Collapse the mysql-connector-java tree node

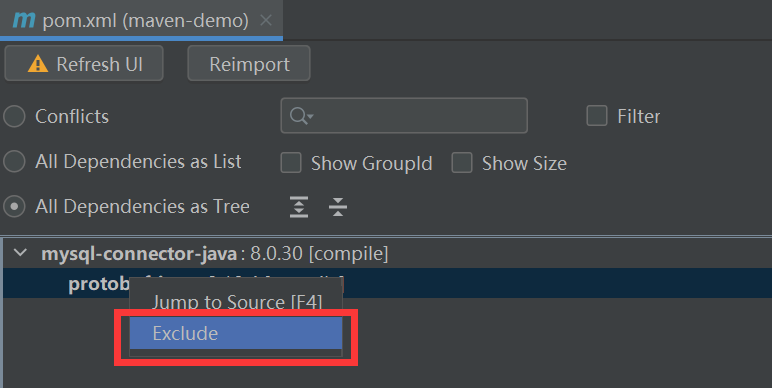(x=20, y=253)
